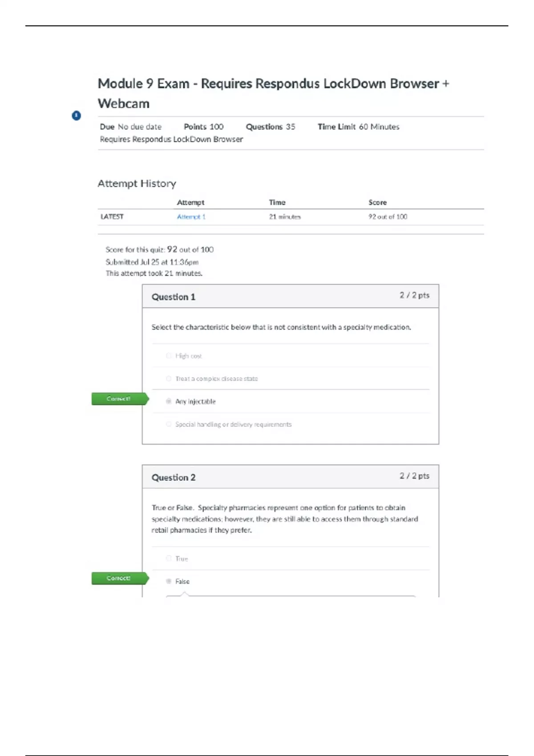The image size is (534, 756).
Task: Click the Question 2 header
Action: [174, 478]
